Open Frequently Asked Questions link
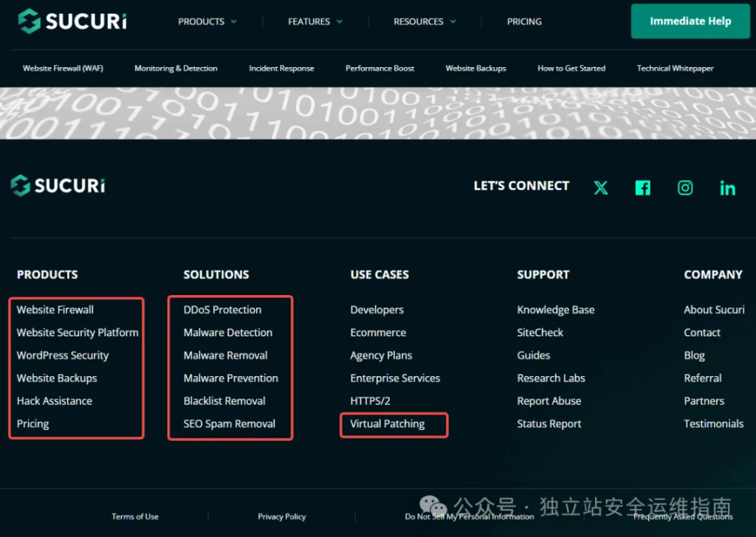The width and height of the screenshot is (756, 537). click(x=683, y=516)
